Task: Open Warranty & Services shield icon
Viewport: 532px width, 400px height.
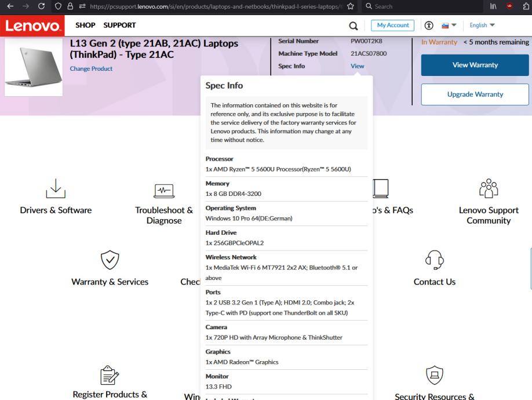Action: pyautogui.click(x=110, y=260)
